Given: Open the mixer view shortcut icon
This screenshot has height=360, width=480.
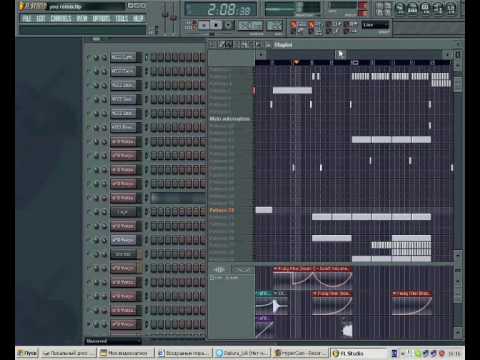Looking at the screenshot, I should (x=450, y=8).
